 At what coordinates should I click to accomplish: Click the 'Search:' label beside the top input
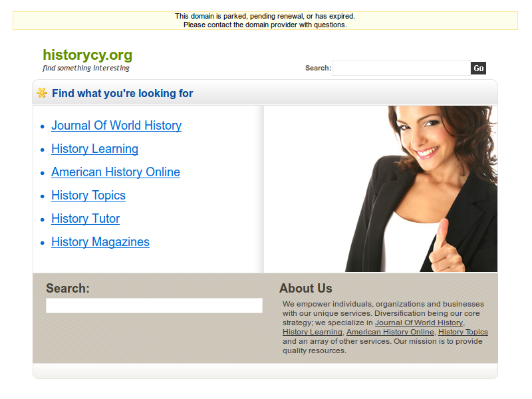(318, 68)
